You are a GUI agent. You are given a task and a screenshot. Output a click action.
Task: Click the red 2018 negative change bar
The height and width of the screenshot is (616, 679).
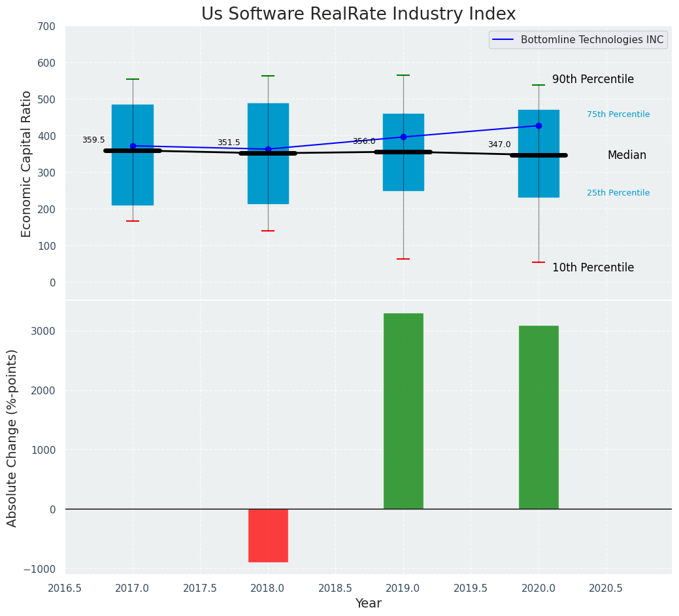[268, 535]
